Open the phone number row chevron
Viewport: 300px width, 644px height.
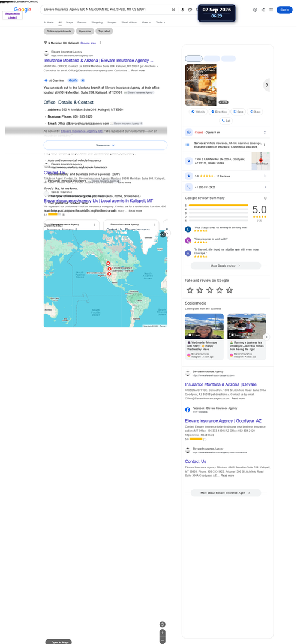point(265,187)
